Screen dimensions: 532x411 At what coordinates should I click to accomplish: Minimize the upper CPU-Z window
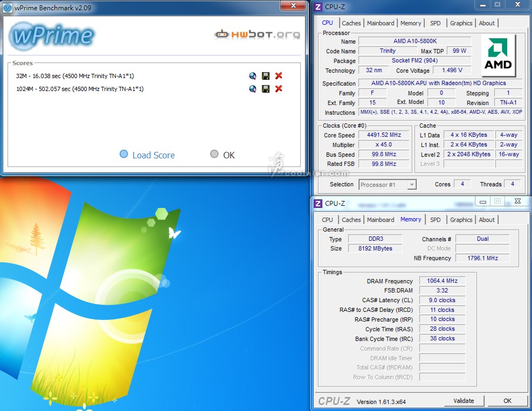[483, 5]
